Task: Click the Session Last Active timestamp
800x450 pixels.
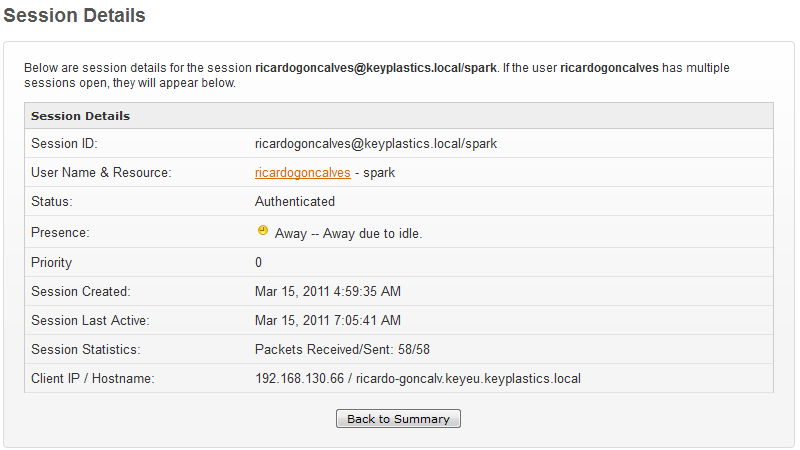Action: pos(328,320)
